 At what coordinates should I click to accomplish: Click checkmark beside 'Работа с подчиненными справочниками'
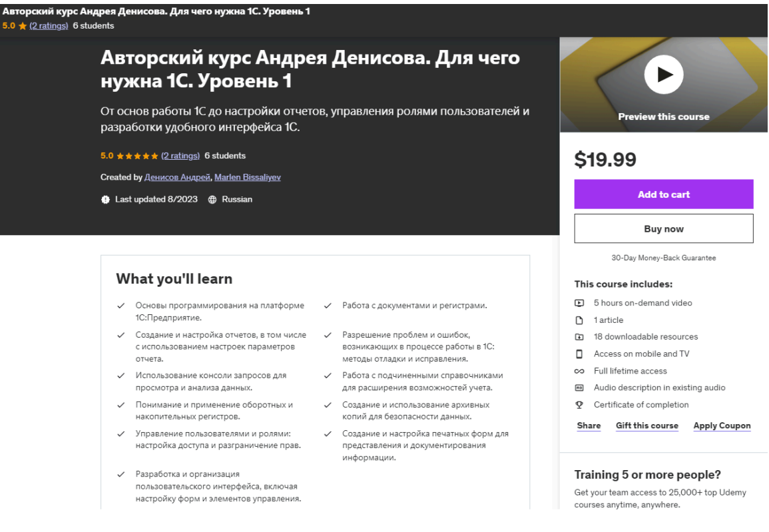point(328,376)
